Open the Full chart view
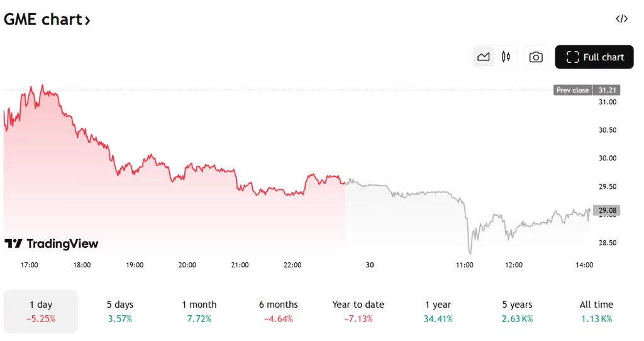The width and height of the screenshot is (644, 341). [594, 57]
